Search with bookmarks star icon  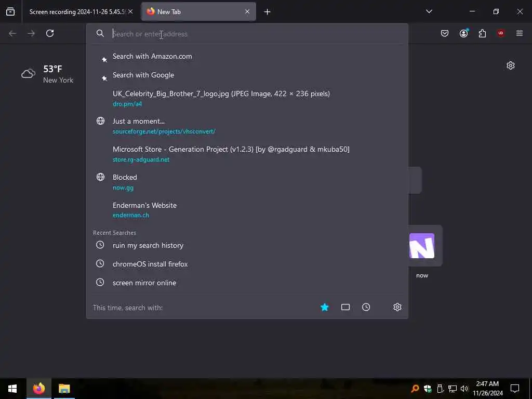(324, 308)
